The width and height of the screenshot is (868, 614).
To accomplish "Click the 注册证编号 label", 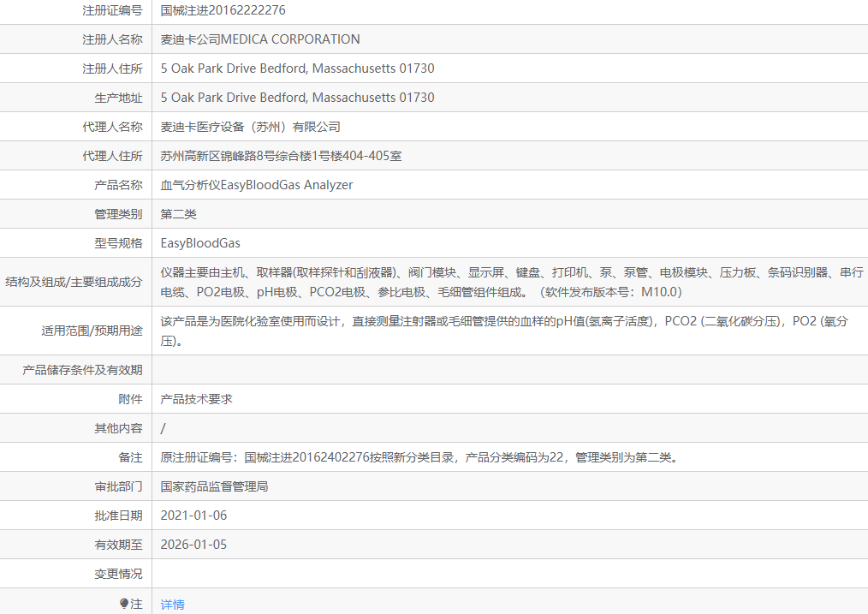I will coord(112,10).
